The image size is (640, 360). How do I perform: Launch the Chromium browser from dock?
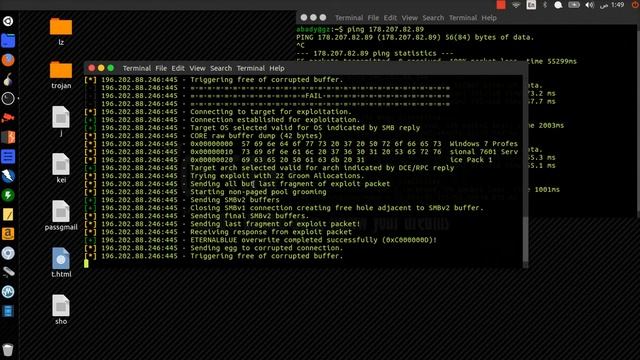point(8,253)
